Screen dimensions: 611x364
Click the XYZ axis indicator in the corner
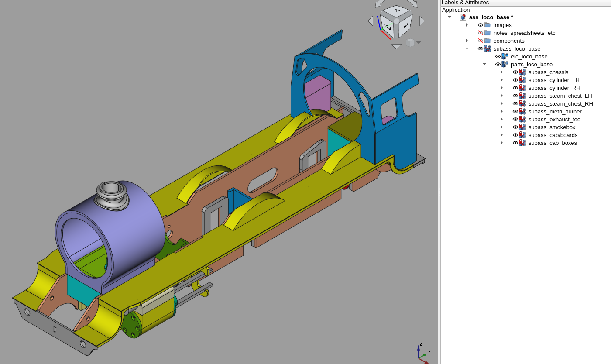(x=421, y=354)
